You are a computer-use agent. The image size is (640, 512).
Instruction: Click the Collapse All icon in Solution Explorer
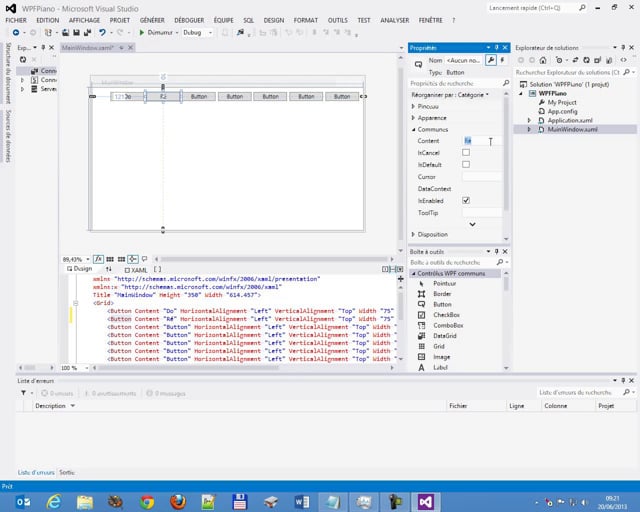[598, 60]
